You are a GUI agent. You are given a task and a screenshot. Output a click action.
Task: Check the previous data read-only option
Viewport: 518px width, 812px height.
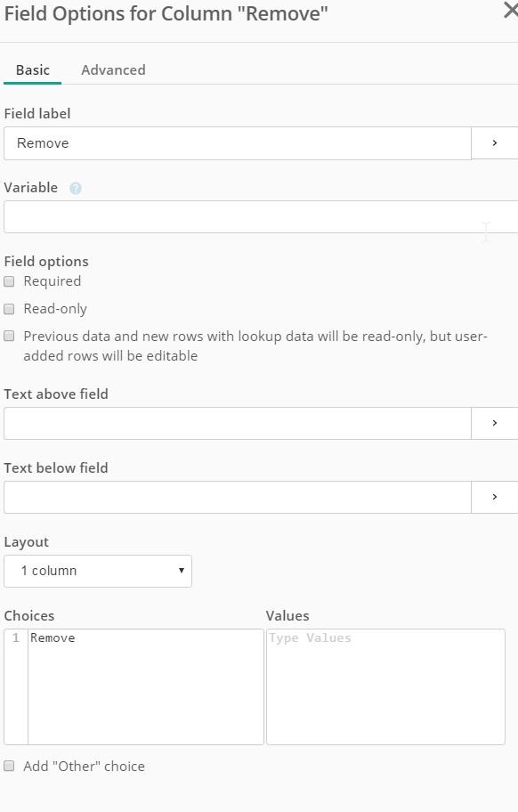tap(9, 336)
